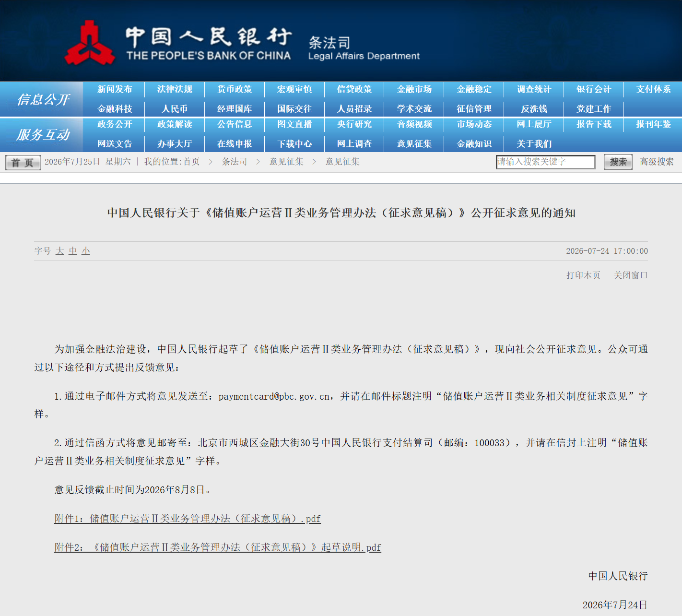
Task: Open 报告下载 page
Action: point(594,124)
